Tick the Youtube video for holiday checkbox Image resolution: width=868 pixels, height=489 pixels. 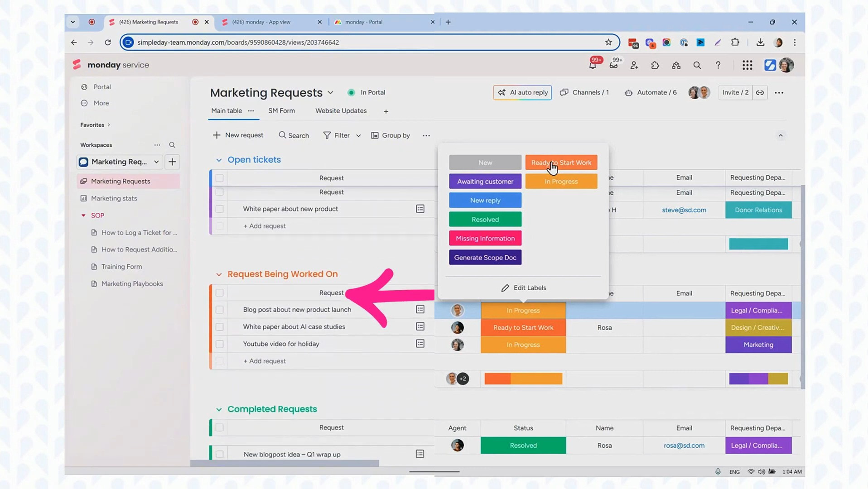(x=220, y=344)
